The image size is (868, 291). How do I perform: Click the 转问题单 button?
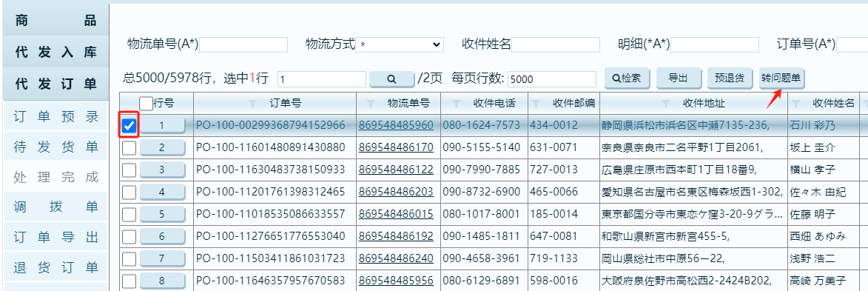pyautogui.click(x=781, y=78)
